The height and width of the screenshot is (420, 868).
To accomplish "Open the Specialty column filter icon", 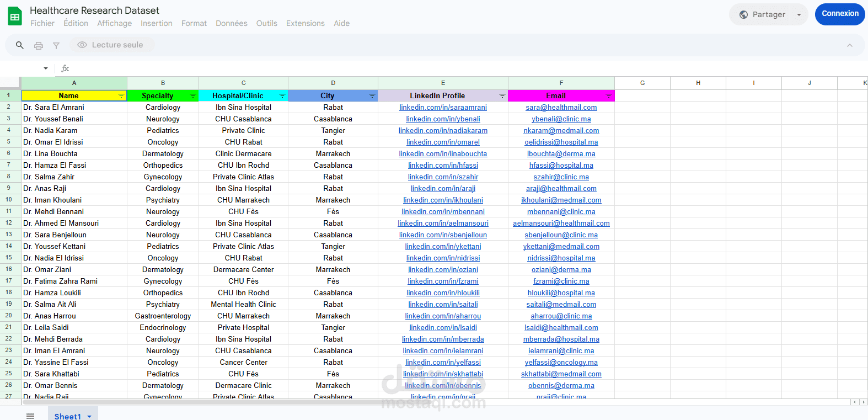I will (193, 96).
